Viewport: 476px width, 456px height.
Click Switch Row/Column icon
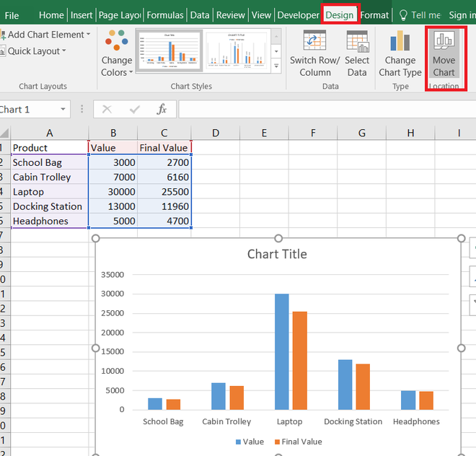314,40
